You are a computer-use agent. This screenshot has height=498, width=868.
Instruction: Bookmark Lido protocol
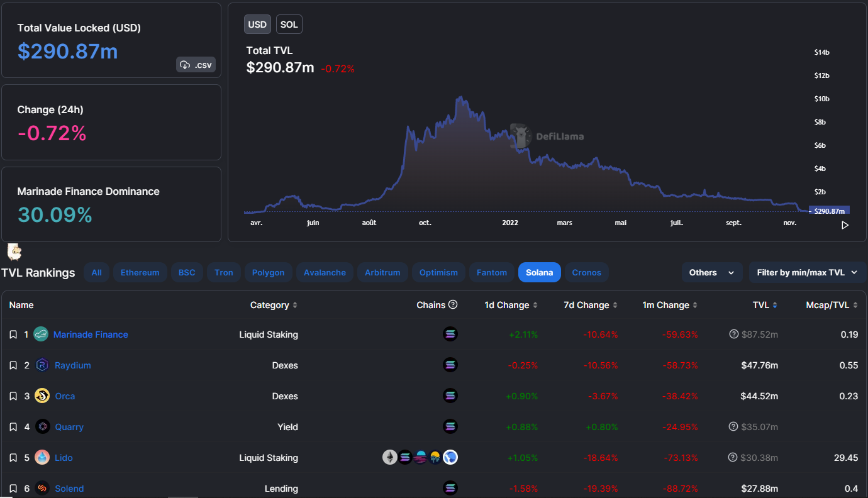coord(13,458)
